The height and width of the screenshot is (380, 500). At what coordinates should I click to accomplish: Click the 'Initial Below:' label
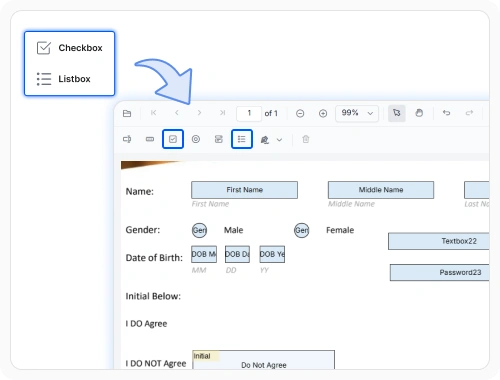[x=153, y=296]
